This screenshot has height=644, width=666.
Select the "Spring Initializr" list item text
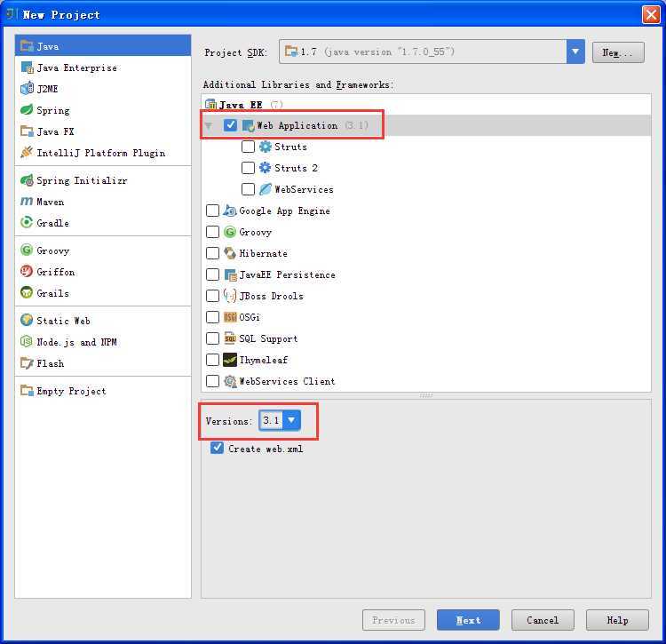coord(82,180)
